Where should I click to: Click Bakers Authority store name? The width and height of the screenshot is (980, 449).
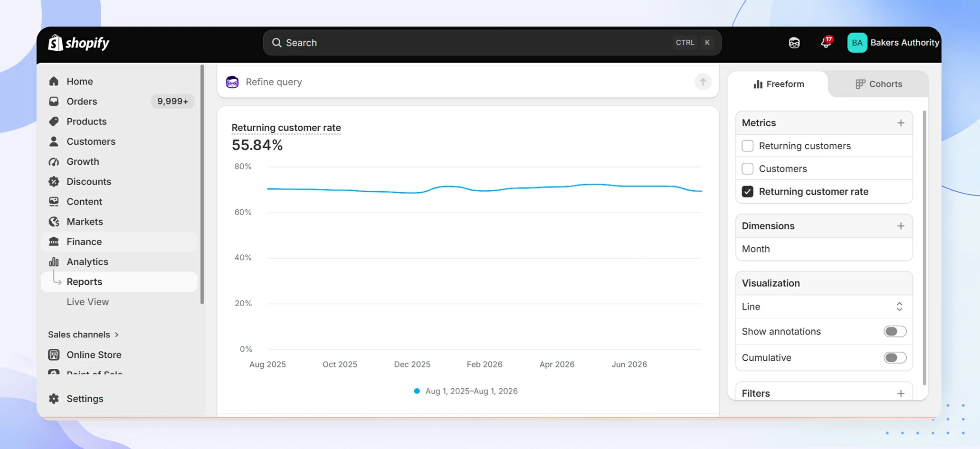904,43
